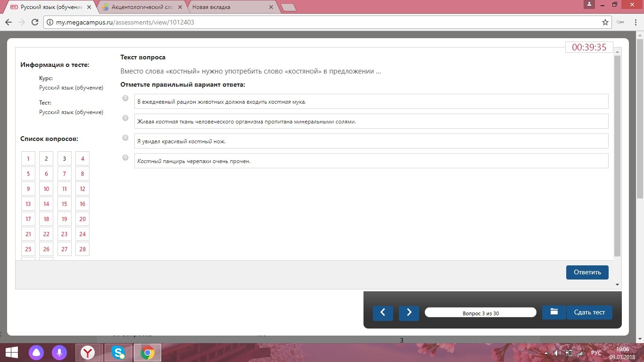Click the microphone voice assistant icon
This screenshot has width=644, height=362.
tap(59, 353)
